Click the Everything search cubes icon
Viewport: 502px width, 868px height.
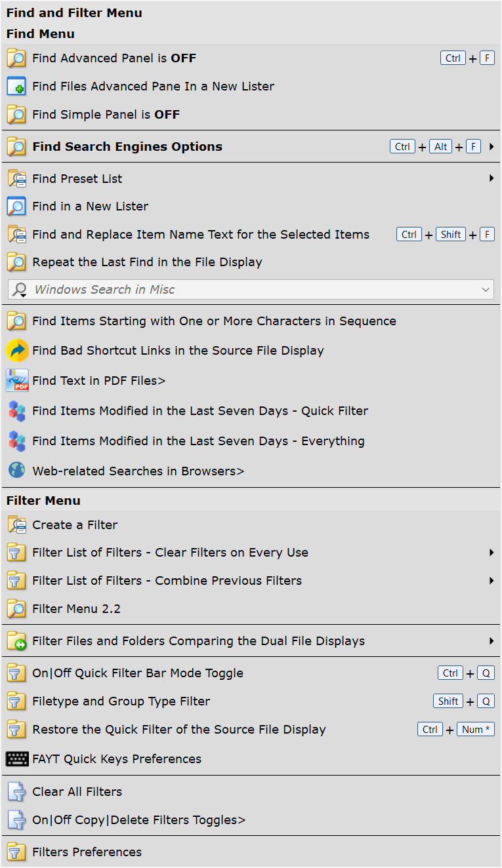16,441
